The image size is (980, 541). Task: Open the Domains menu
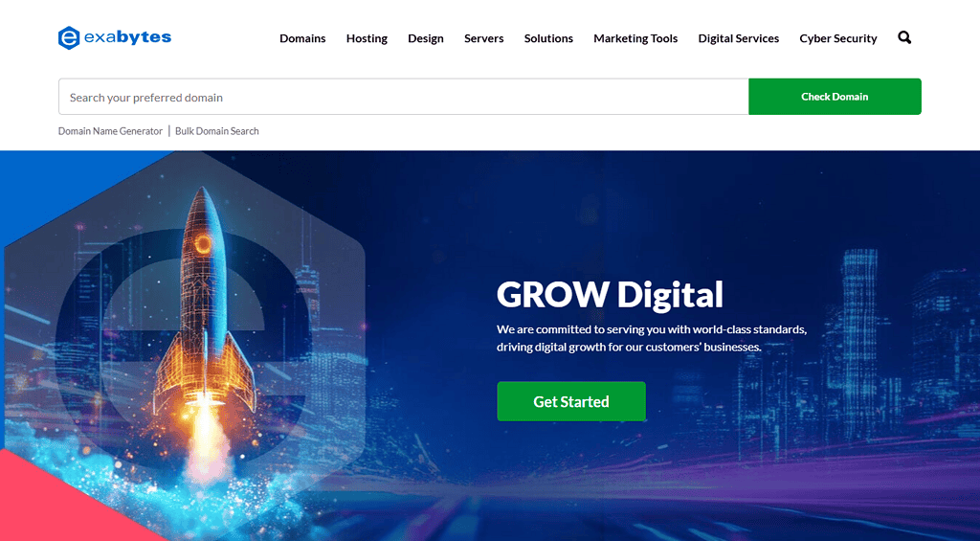pos(302,38)
